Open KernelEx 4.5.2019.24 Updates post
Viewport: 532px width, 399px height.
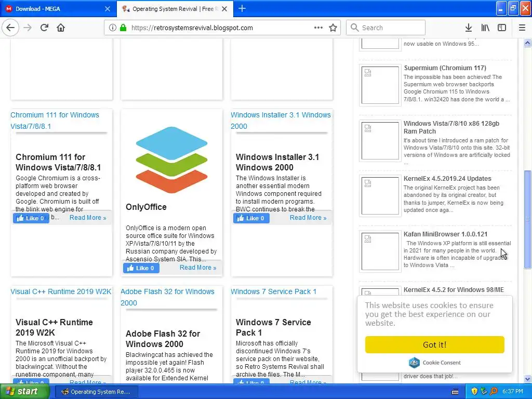coord(447,179)
